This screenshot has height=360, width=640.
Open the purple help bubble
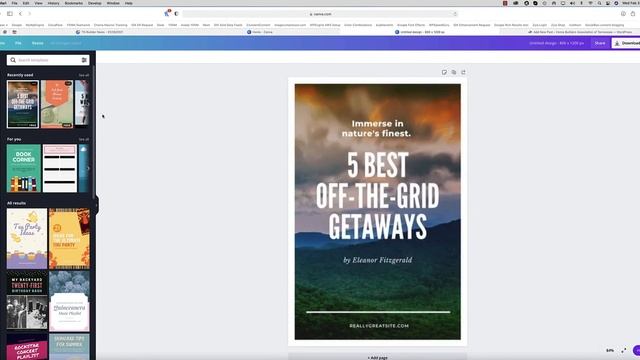click(x=637, y=350)
